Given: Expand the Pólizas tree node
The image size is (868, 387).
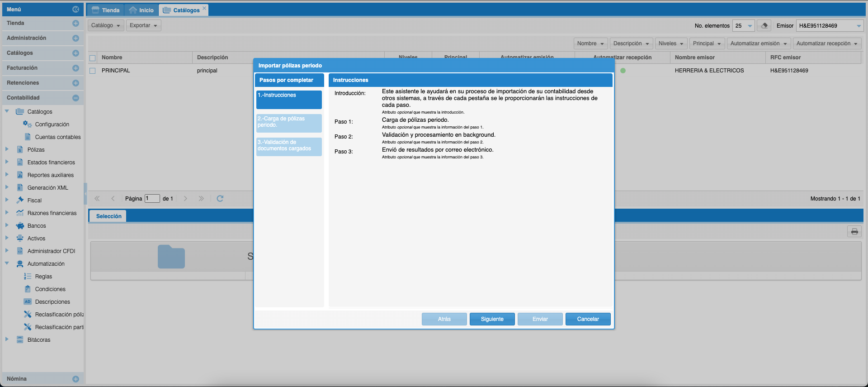Looking at the screenshot, I should pos(7,149).
